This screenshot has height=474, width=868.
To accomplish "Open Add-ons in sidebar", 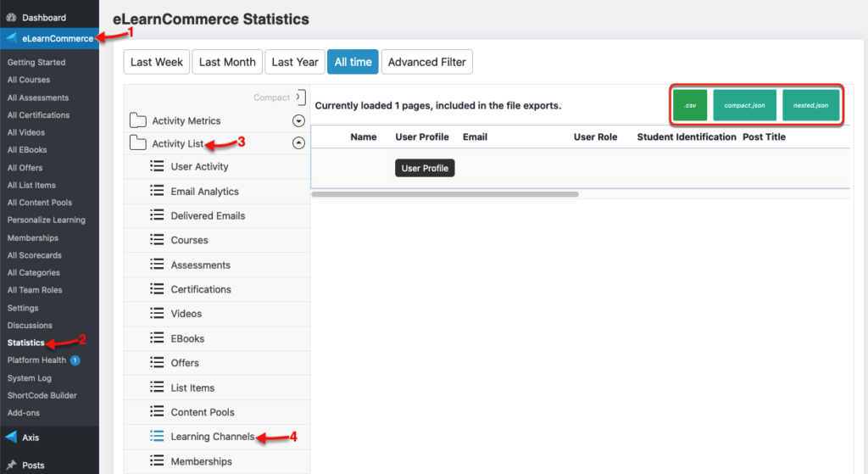I will click(x=23, y=413).
